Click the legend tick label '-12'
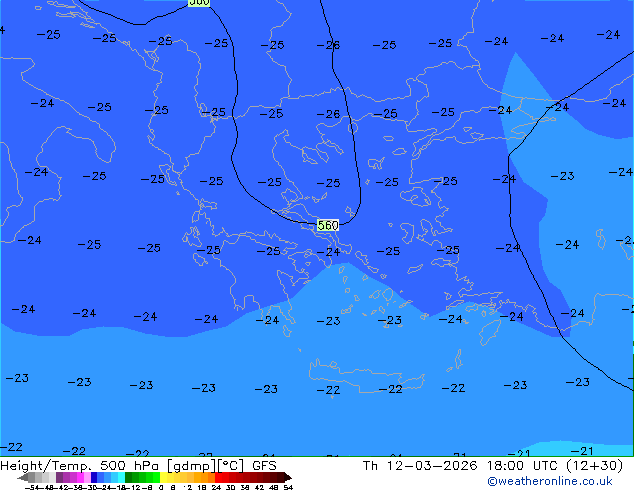The height and width of the screenshot is (490, 634). coord(135,488)
